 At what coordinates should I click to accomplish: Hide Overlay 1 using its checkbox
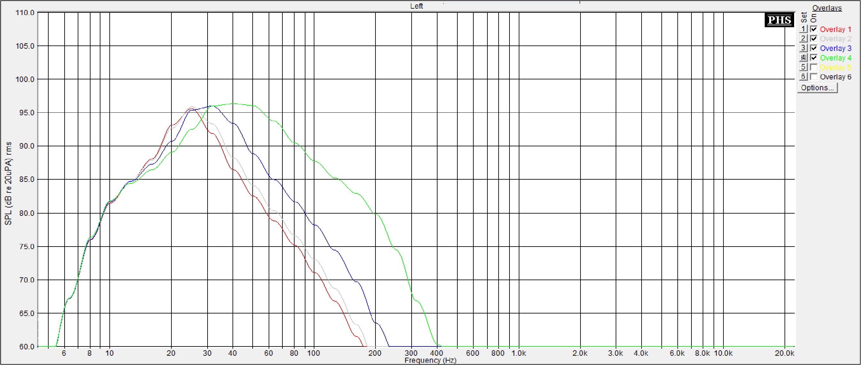tap(813, 29)
